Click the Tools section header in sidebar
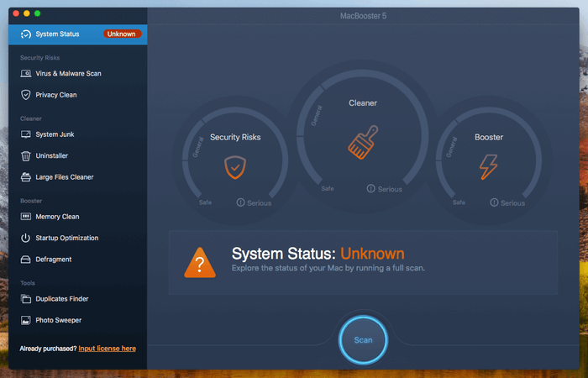The height and width of the screenshot is (378, 588). point(28,283)
